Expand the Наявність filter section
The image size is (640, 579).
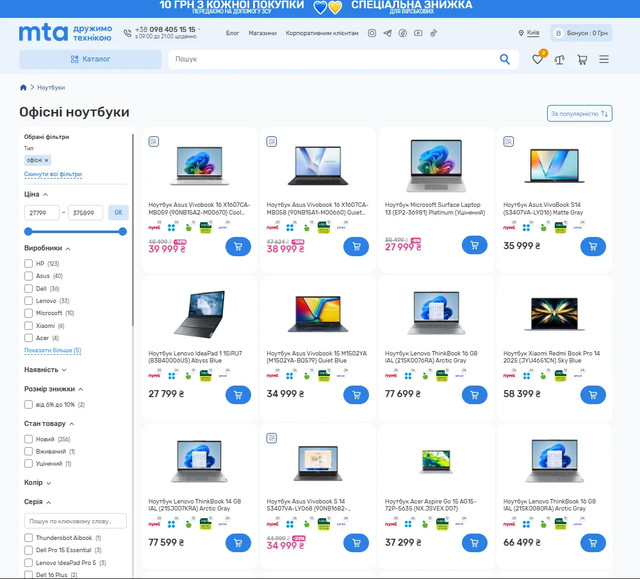45,370
